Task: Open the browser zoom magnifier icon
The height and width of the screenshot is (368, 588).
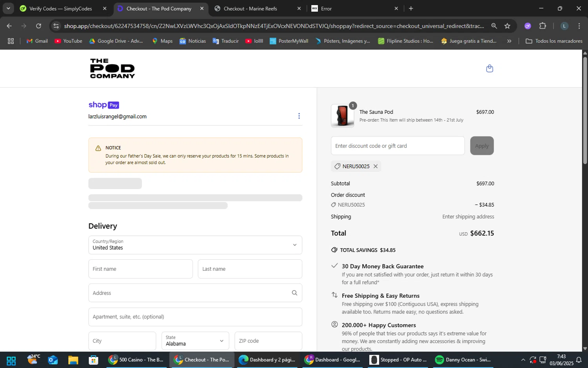Action: tap(494, 26)
